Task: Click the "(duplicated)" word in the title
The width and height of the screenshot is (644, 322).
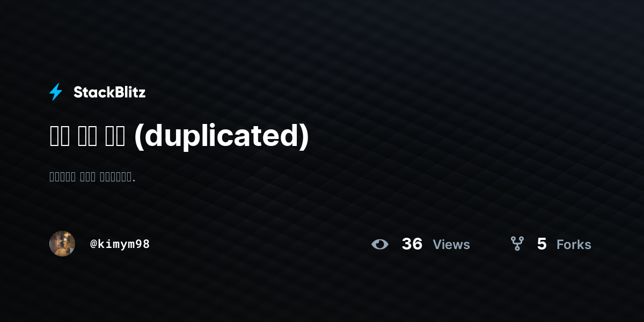Action: click(221, 136)
